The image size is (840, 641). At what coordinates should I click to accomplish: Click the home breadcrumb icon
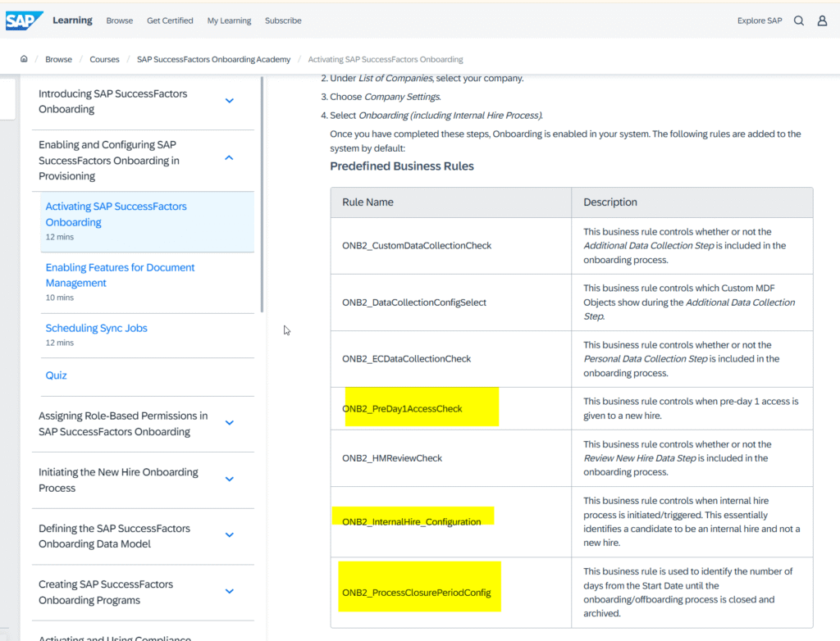[x=25, y=59]
